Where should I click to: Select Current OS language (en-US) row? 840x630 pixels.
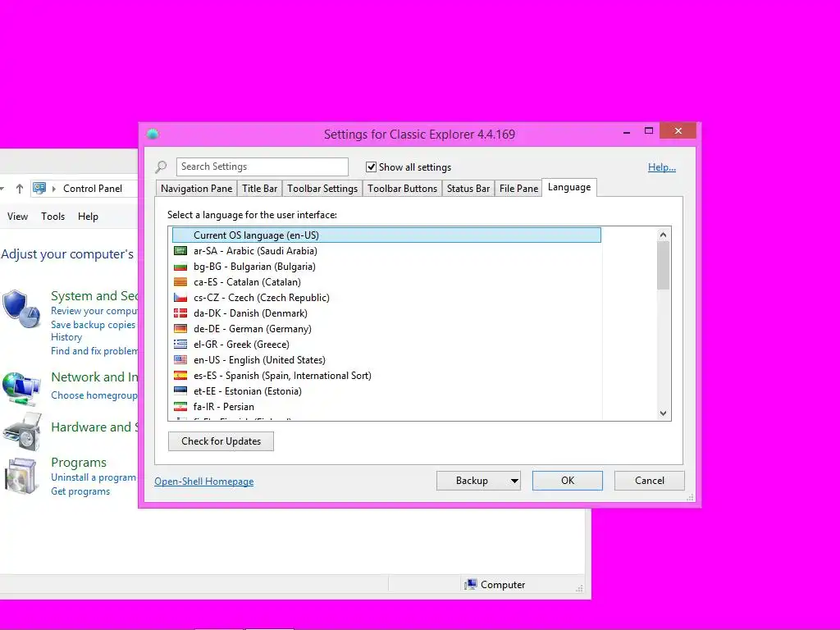click(x=387, y=235)
